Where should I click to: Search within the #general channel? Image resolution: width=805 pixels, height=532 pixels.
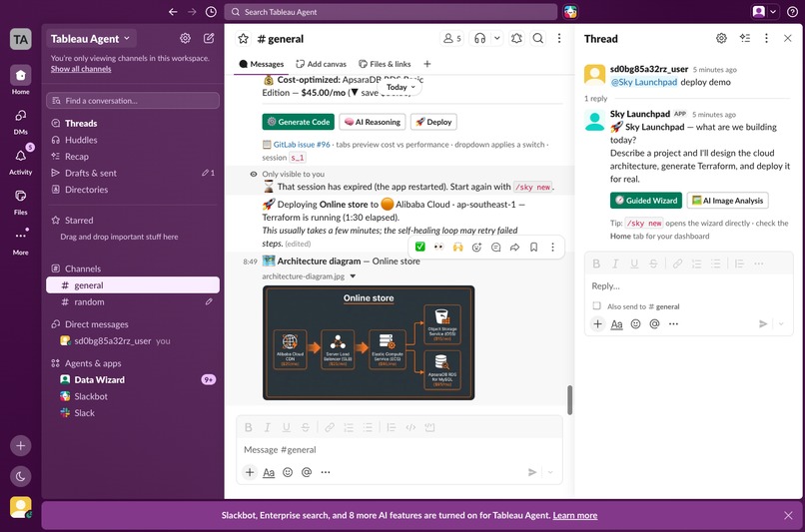click(538, 39)
